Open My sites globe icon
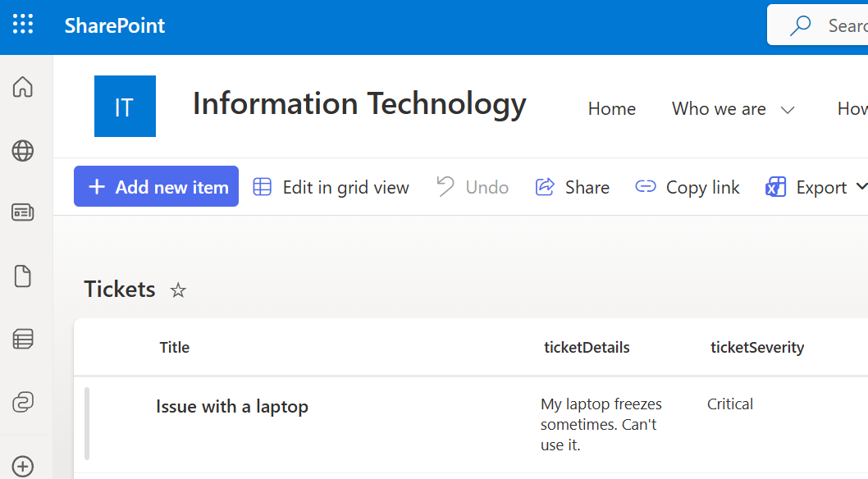Image resolution: width=868 pixels, height=479 pixels. point(23,150)
